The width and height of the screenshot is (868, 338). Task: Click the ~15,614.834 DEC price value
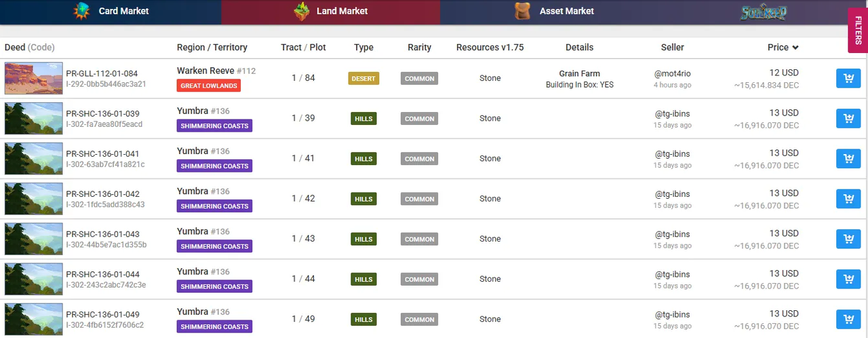click(x=766, y=86)
